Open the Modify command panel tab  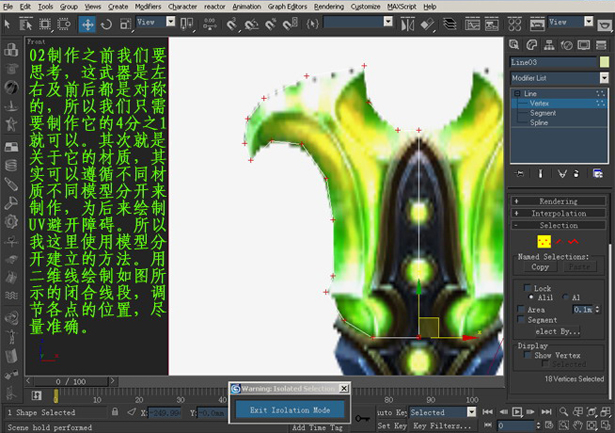coord(531,45)
